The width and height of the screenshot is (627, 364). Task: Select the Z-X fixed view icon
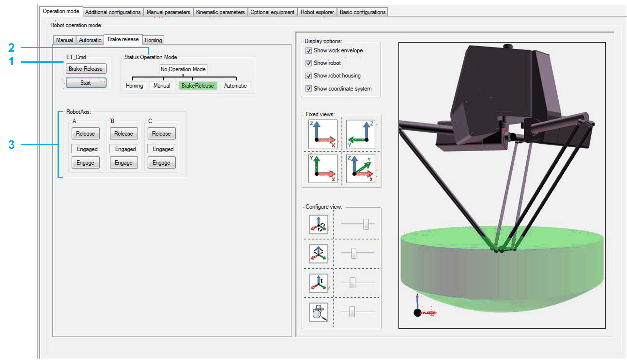[323, 134]
